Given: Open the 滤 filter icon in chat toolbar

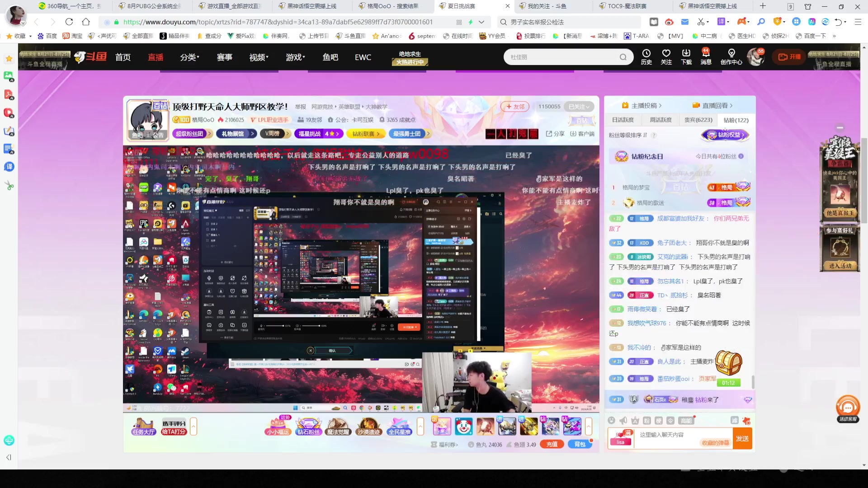Looking at the screenshot, I should click(x=735, y=420).
